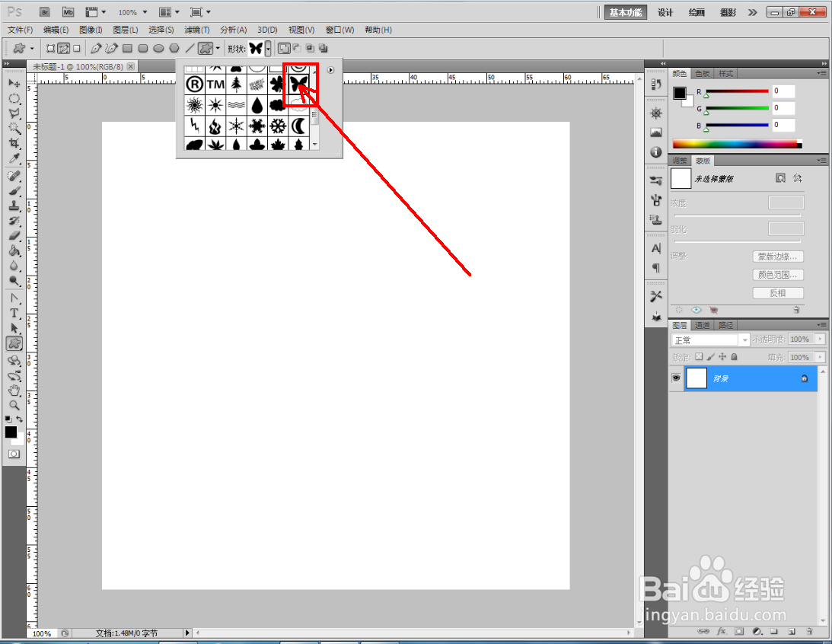
Task: Select the Zoom tool in toolbox
Action: click(14, 405)
